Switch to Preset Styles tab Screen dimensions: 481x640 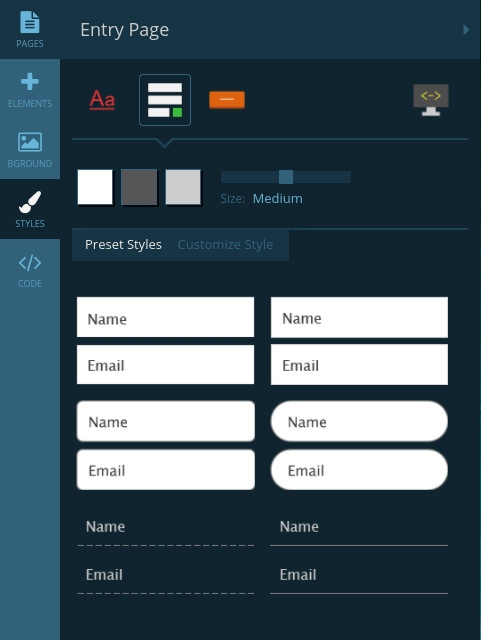click(x=123, y=244)
